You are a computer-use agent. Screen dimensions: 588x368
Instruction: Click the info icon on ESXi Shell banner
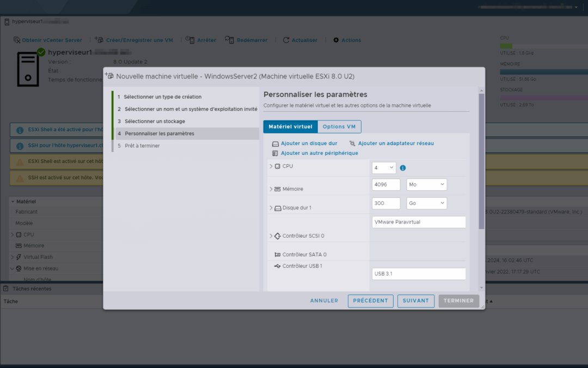(x=20, y=130)
